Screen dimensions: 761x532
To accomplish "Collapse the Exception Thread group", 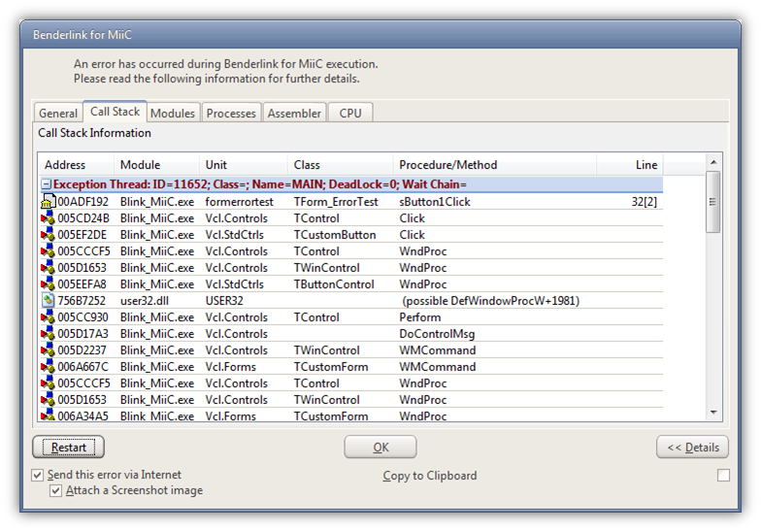I will click(46, 184).
